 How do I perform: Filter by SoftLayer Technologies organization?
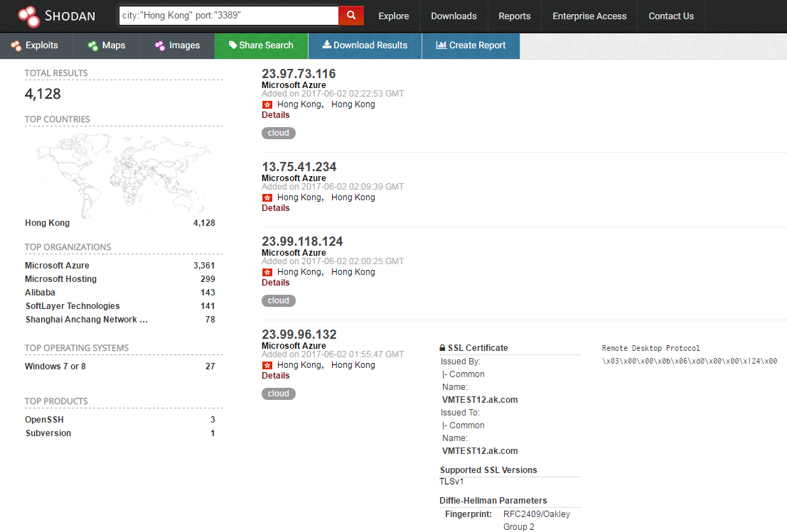(x=73, y=306)
